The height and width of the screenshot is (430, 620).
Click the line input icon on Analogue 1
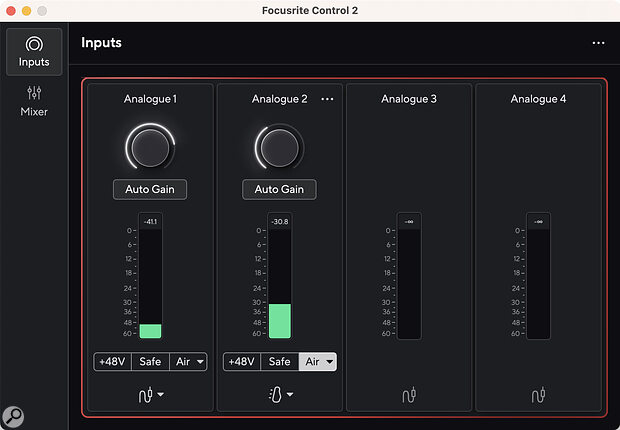click(146, 394)
